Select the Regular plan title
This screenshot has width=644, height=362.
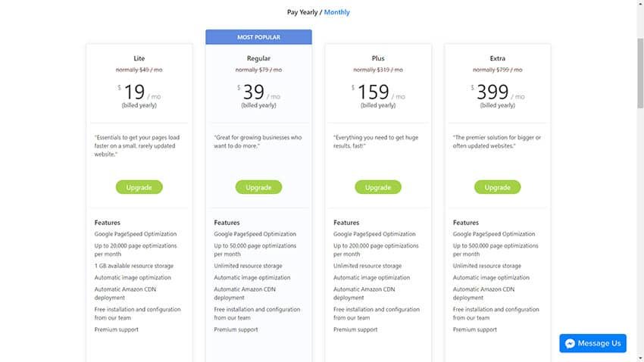[x=259, y=58]
